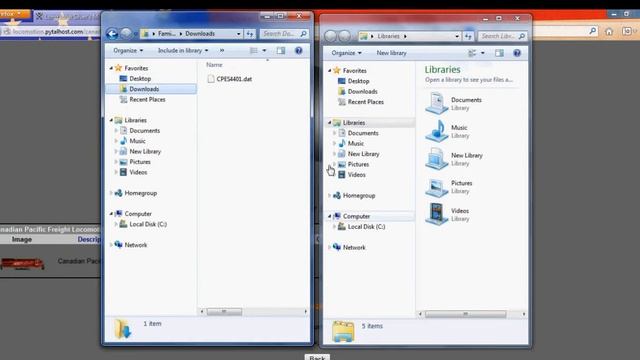Select Network in the Downloads window
The height and width of the screenshot is (360, 640).
136,245
